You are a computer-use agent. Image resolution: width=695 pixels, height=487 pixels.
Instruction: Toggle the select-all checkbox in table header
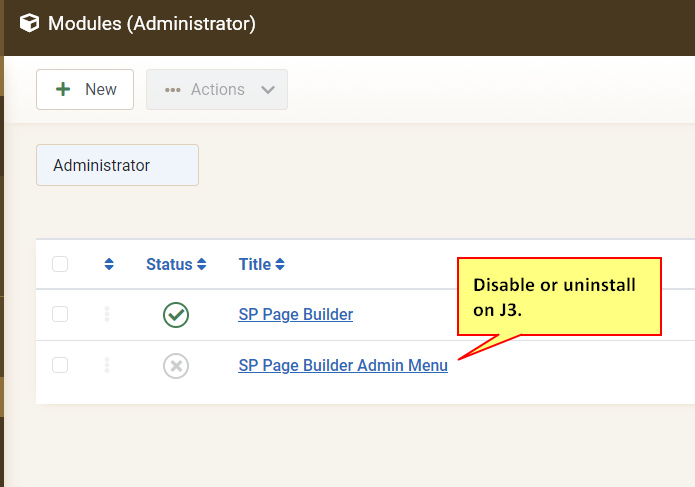pyautogui.click(x=60, y=264)
